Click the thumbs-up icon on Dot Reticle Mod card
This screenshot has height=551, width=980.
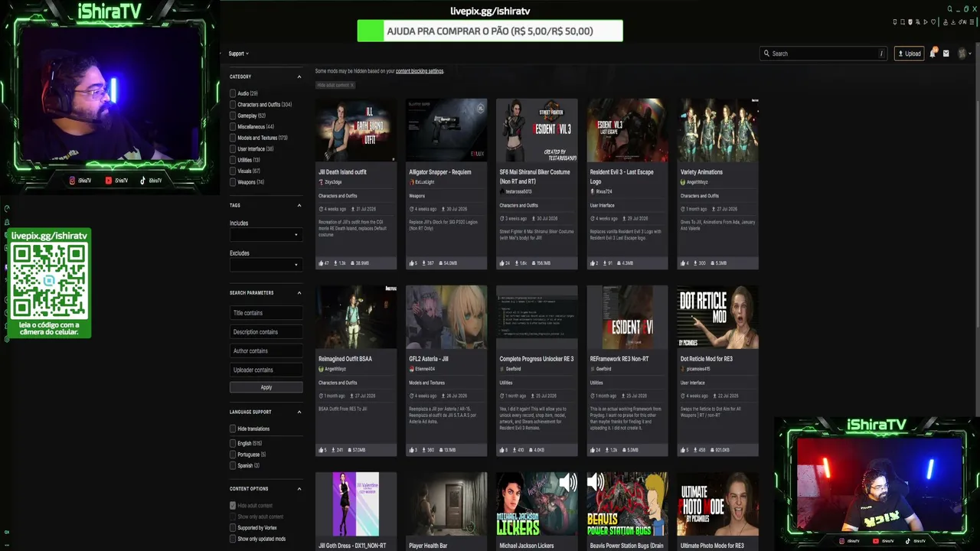(x=683, y=450)
